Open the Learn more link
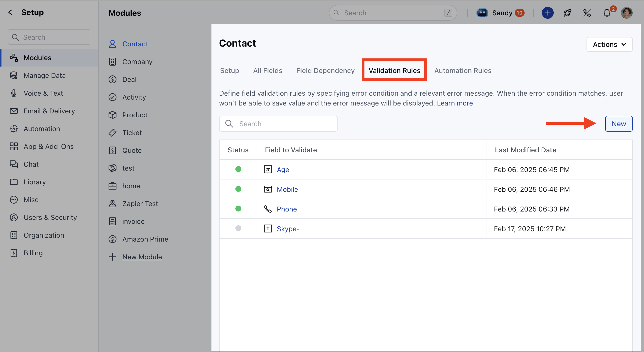Viewport: 644px width, 352px height. click(x=455, y=103)
